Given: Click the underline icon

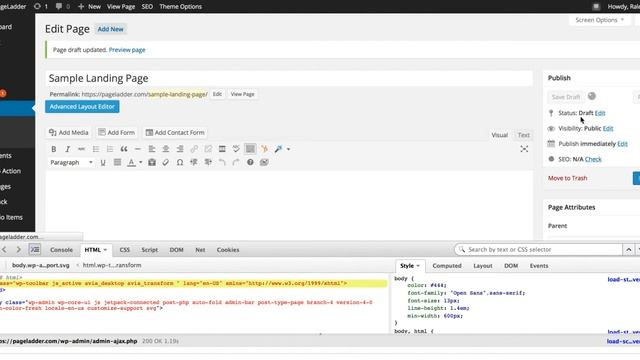Looking at the screenshot, I should pos(103,162).
